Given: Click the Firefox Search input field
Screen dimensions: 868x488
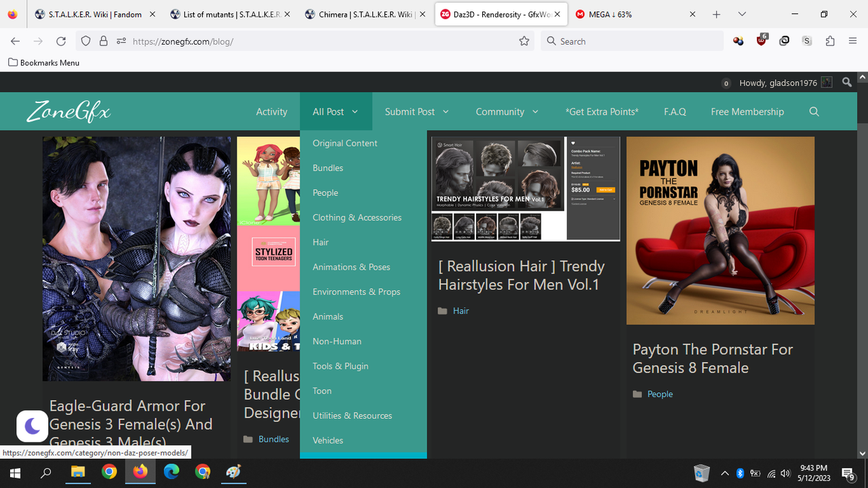Looking at the screenshot, I should point(632,41).
